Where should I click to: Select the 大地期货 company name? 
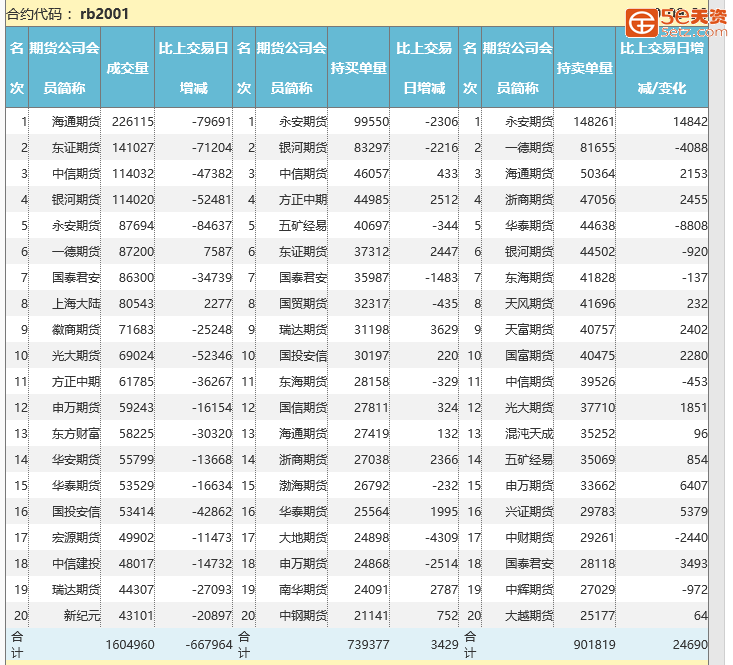coord(303,538)
